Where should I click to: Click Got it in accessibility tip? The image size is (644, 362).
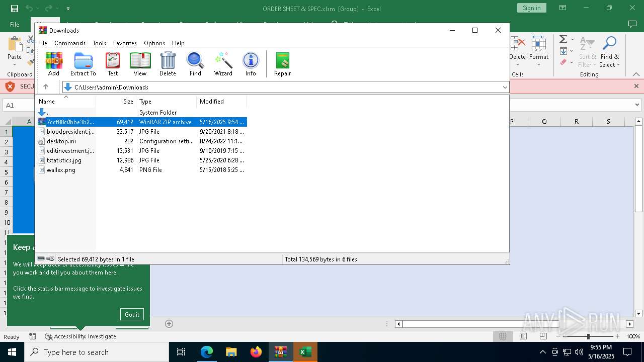(132, 314)
